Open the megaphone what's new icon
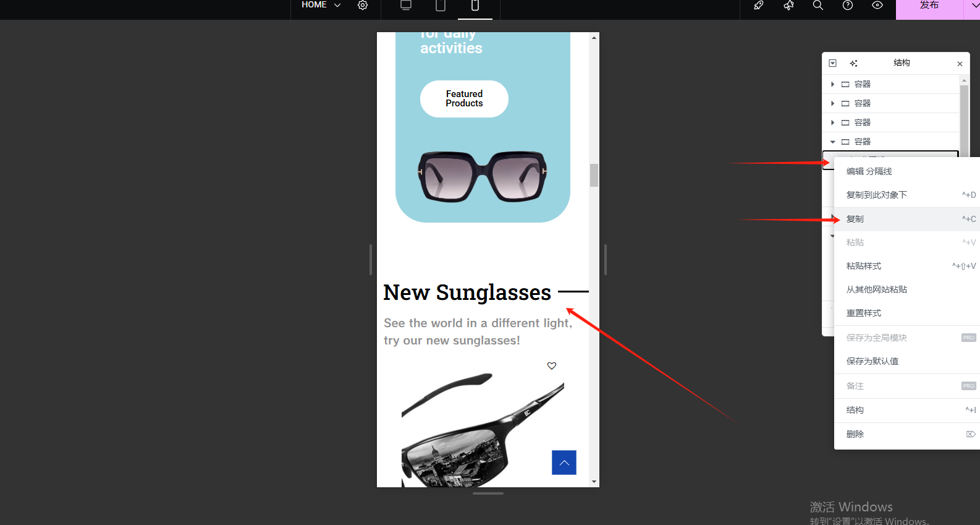 pos(788,6)
